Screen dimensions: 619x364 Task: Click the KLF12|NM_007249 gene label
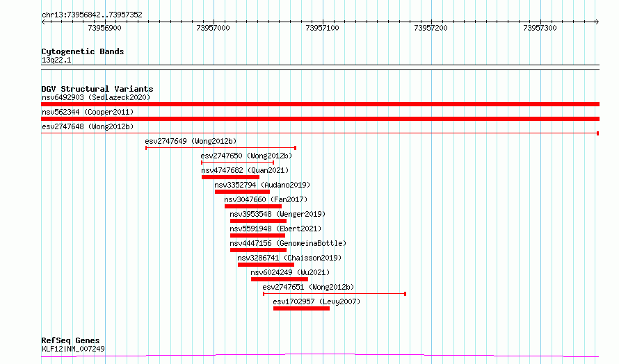pos(74,349)
